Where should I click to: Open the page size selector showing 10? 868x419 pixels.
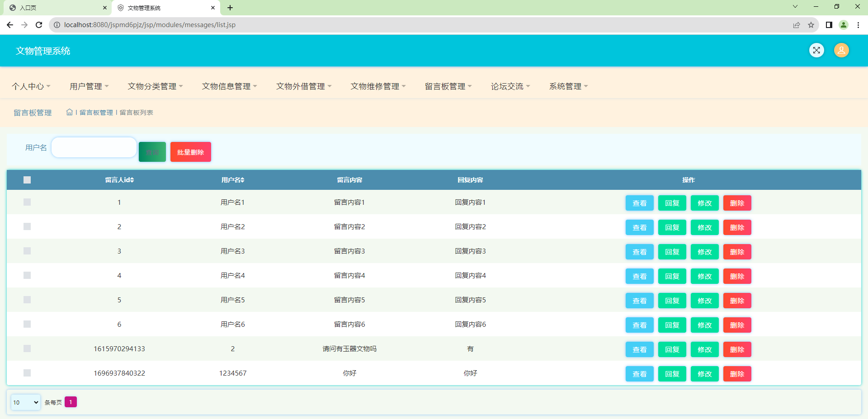coord(25,402)
